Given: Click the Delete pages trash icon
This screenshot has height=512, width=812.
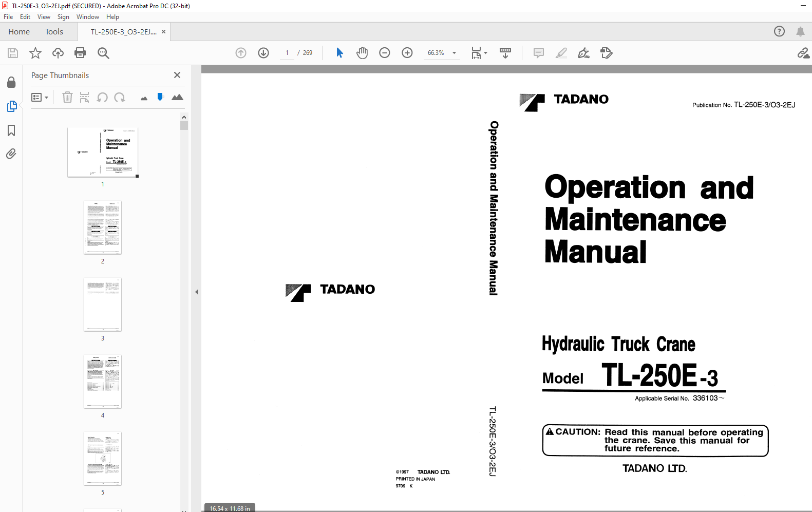Looking at the screenshot, I should pos(67,97).
